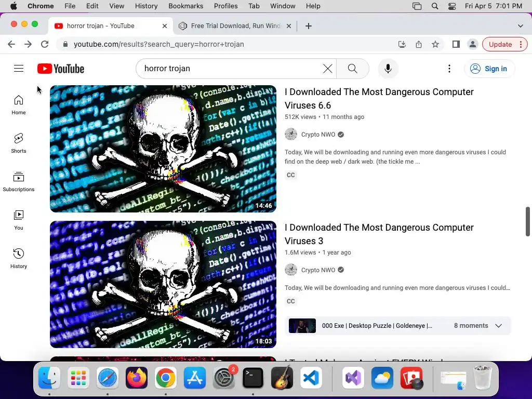Screen dimensions: 532x399
Task: Open a new tab with the plus button
Action: click(309, 26)
